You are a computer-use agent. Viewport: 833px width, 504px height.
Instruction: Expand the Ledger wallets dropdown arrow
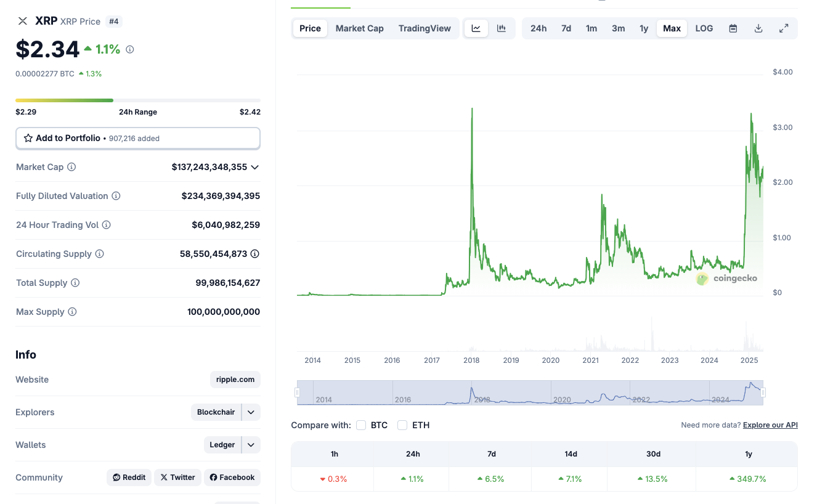tap(251, 445)
